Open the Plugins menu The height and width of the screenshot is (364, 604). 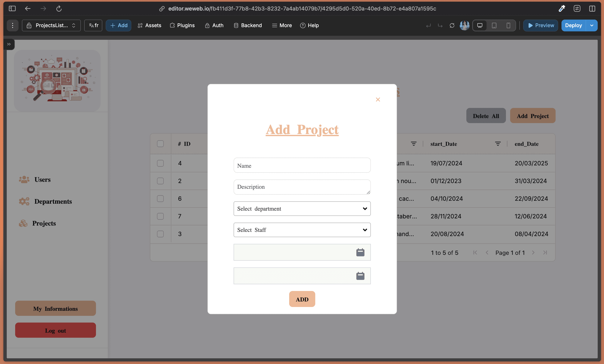pos(182,25)
